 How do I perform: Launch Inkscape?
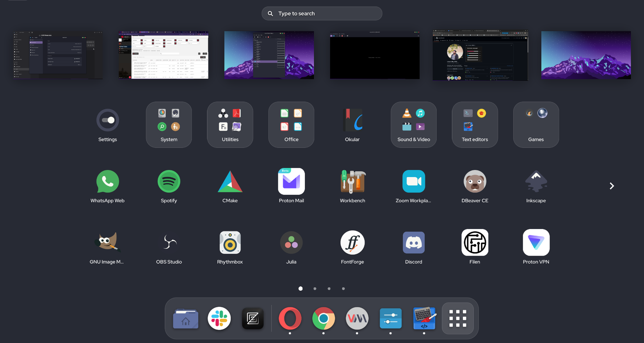point(536,186)
